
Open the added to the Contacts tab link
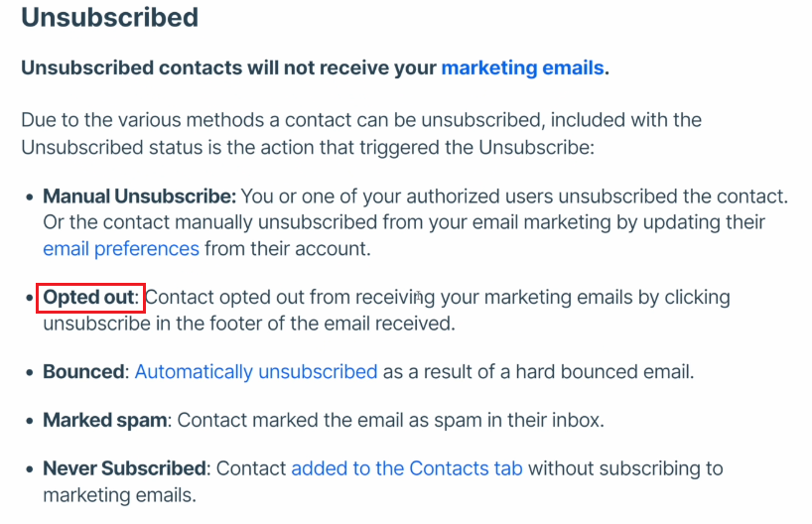tap(407, 468)
